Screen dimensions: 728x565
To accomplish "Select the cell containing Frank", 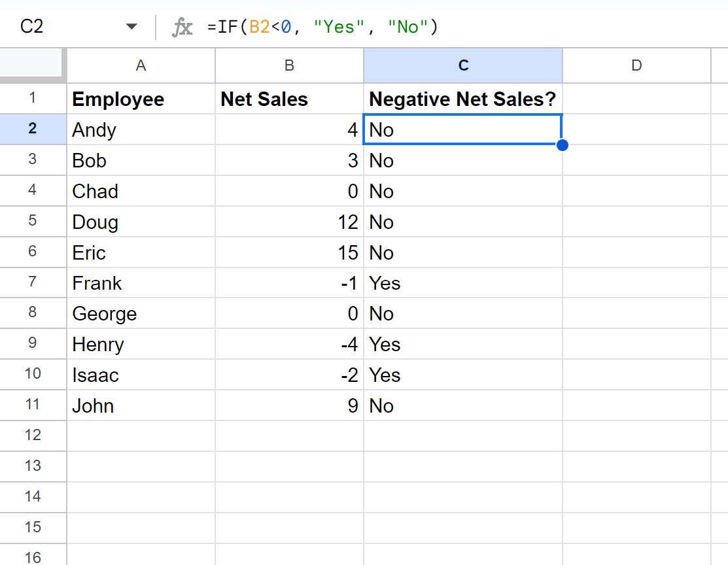I will (141, 283).
